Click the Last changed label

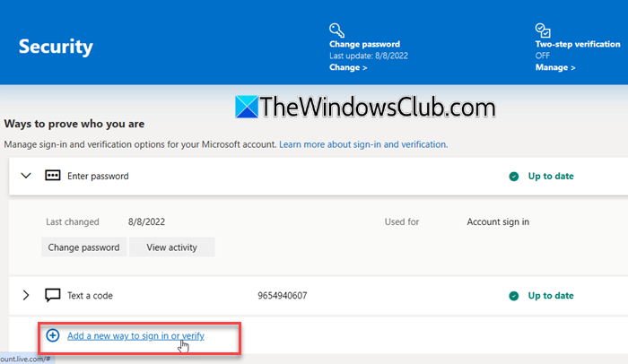pos(73,221)
